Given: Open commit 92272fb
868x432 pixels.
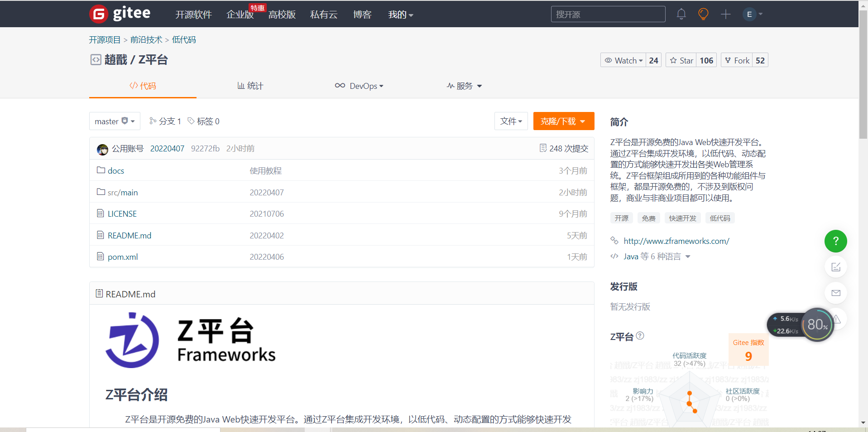Looking at the screenshot, I should (x=205, y=149).
